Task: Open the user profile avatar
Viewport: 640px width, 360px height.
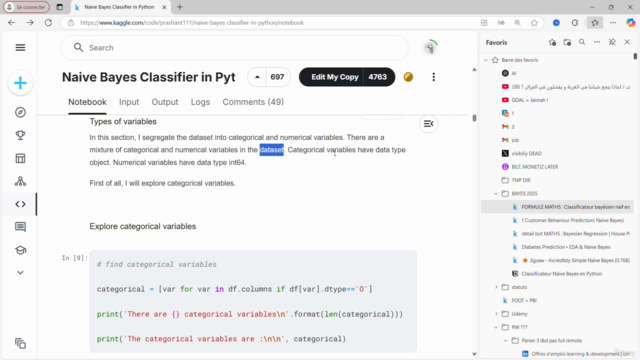Action: click(429, 48)
